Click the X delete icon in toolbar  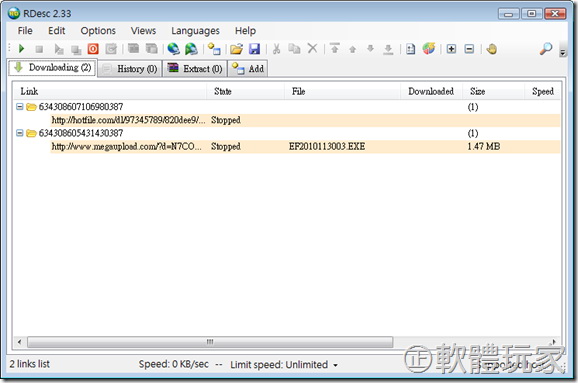(312, 48)
